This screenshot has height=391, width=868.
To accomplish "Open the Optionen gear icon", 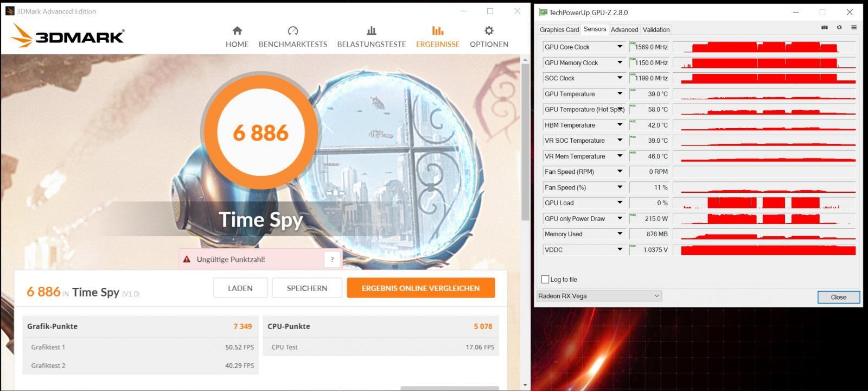I will pyautogui.click(x=489, y=31).
